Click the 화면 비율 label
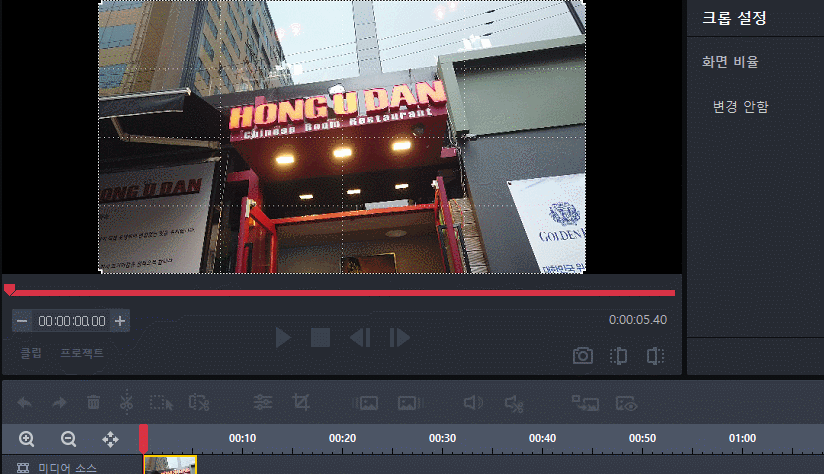 coord(730,61)
